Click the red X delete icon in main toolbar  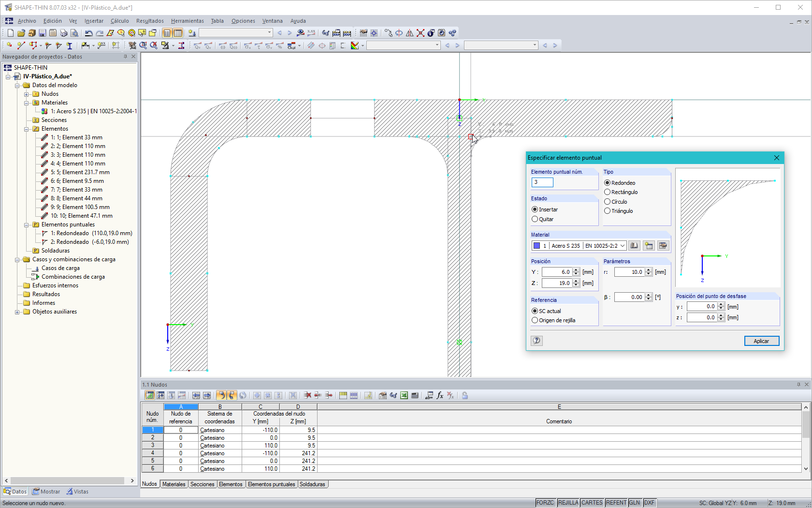[420, 33]
